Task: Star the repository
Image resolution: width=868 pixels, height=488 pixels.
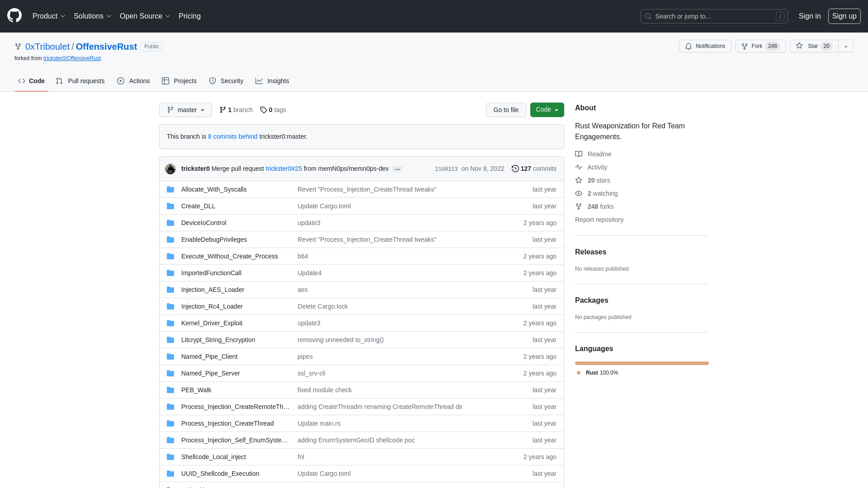Action: click(814, 46)
